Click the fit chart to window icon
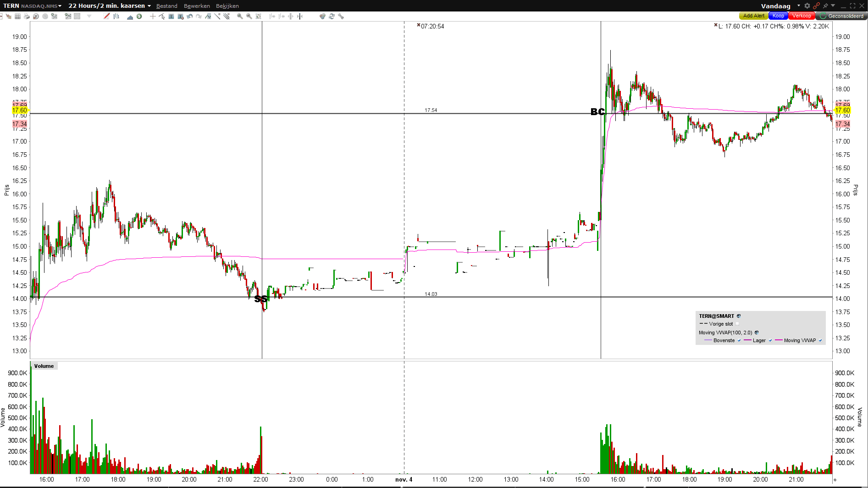Image resolution: width=868 pixels, height=488 pixels. [x=259, y=17]
